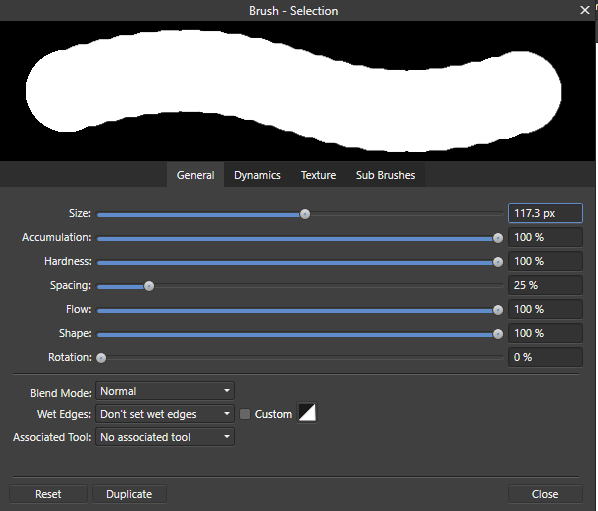Screen dimensions: 598x511
Task: Enable the Custom wet edges checkbox
Action: click(245, 414)
